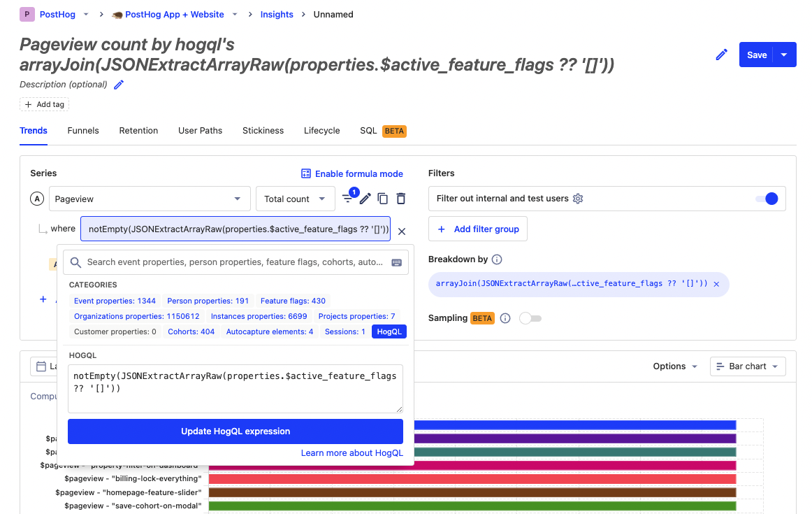The width and height of the screenshot is (812, 514).
Task: Switch to the Funnels tab
Action: pos(83,131)
